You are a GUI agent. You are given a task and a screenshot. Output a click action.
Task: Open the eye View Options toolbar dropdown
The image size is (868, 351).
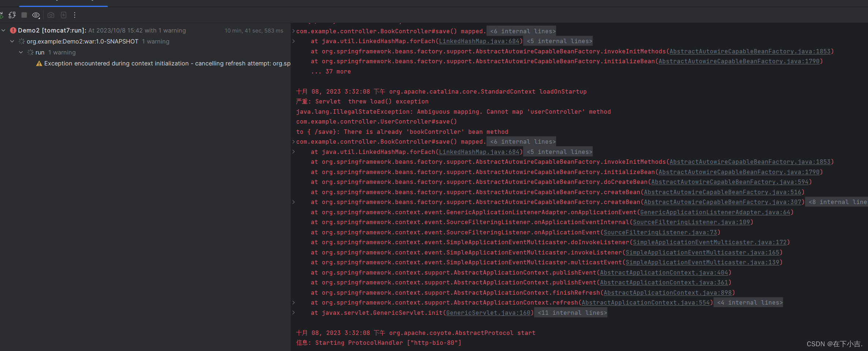[x=36, y=15]
